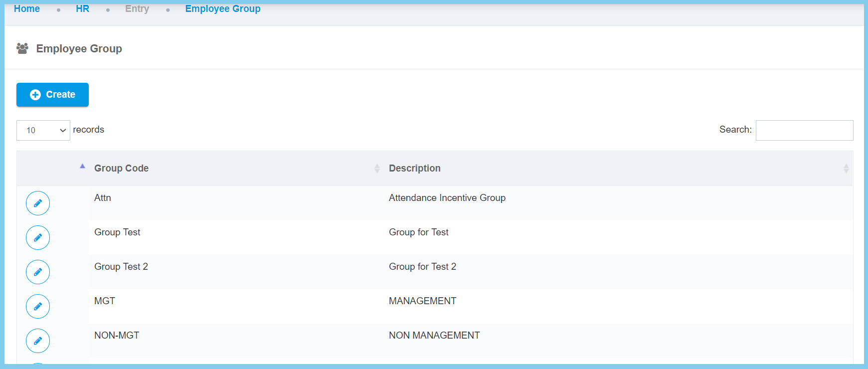
Task: Click the NON-MGT group code cell
Action: [117, 336]
